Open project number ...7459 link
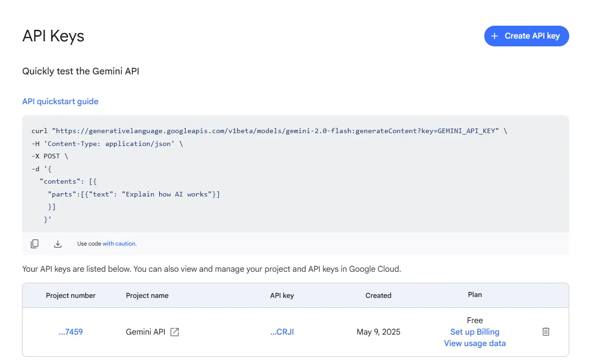Screen dimensions: 589x364 (71, 332)
